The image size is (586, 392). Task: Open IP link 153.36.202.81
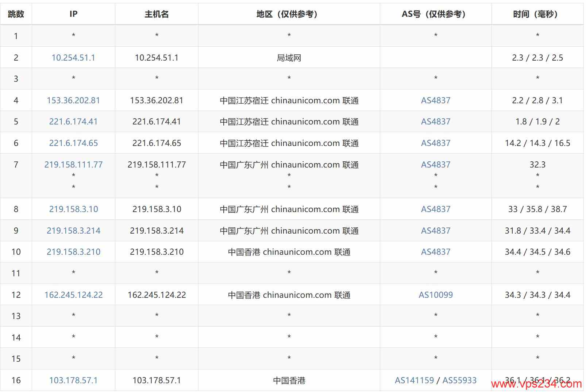coord(73,100)
